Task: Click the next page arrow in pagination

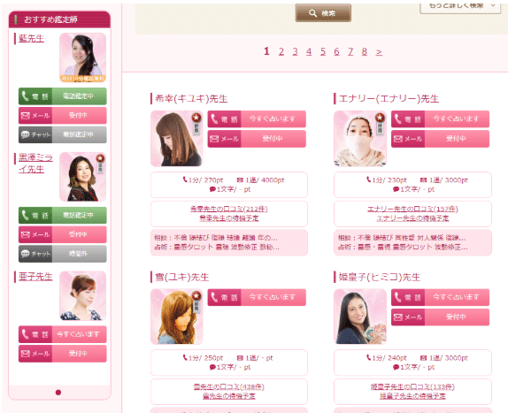Action: pyautogui.click(x=379, y=52)
